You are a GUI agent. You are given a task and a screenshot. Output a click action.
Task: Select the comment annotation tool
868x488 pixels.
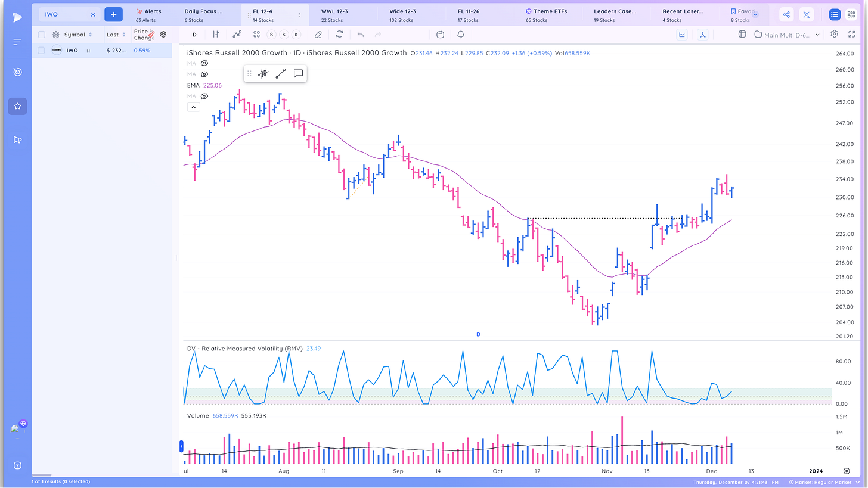pos(299,74)
